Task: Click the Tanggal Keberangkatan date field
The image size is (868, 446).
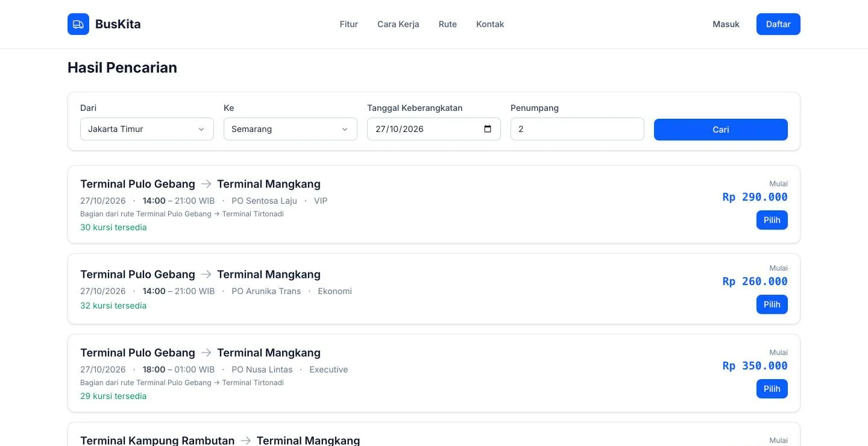Action: (x=434, y=129)
